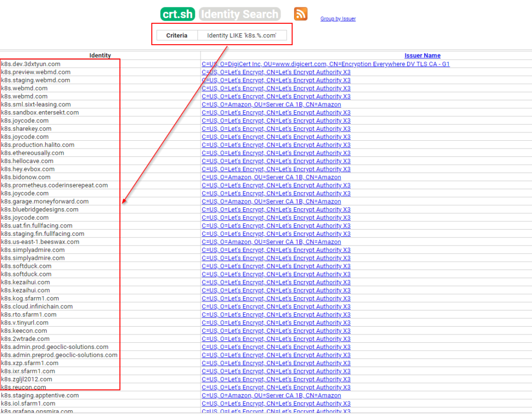The image size is (532, 416).
Task: Open Let's Encrypt issuer for k8s.cloud.infinichain.com
Action: click(276, 306)
